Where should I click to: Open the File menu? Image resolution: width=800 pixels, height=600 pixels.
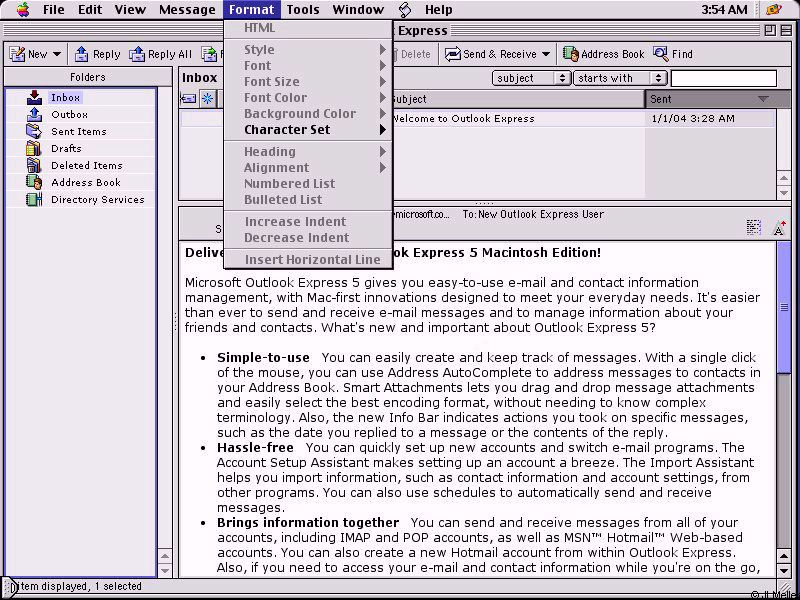click(54, 9)
